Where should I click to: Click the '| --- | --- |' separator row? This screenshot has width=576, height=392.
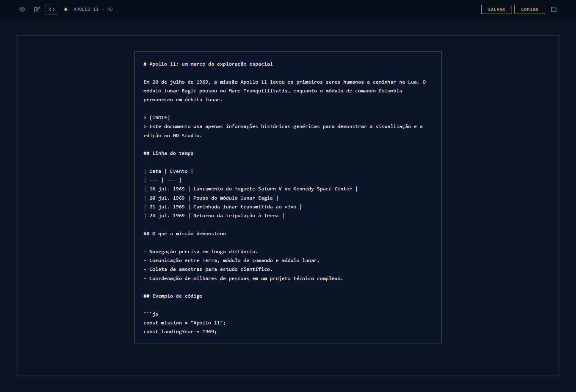[x=162, y=180]
